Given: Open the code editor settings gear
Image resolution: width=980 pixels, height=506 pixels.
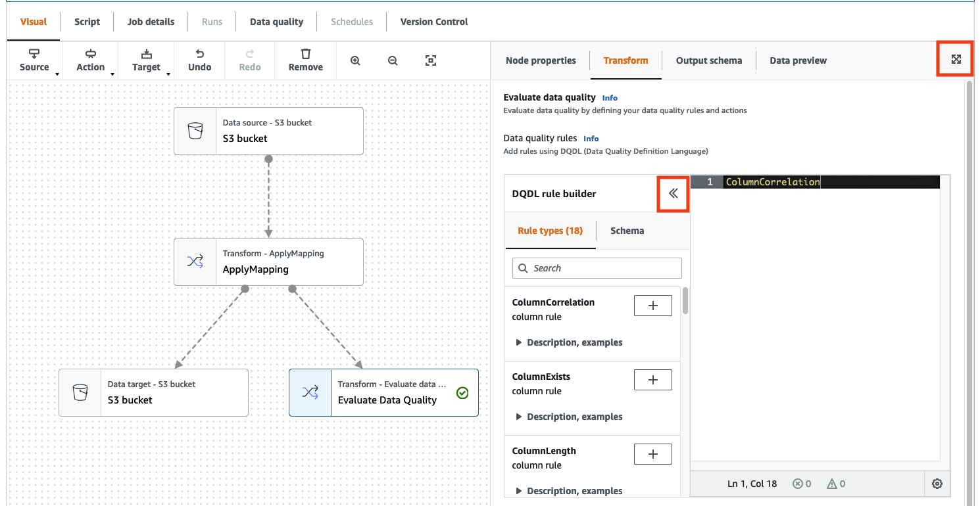Looking at the screenshot, I should point(937,484).
